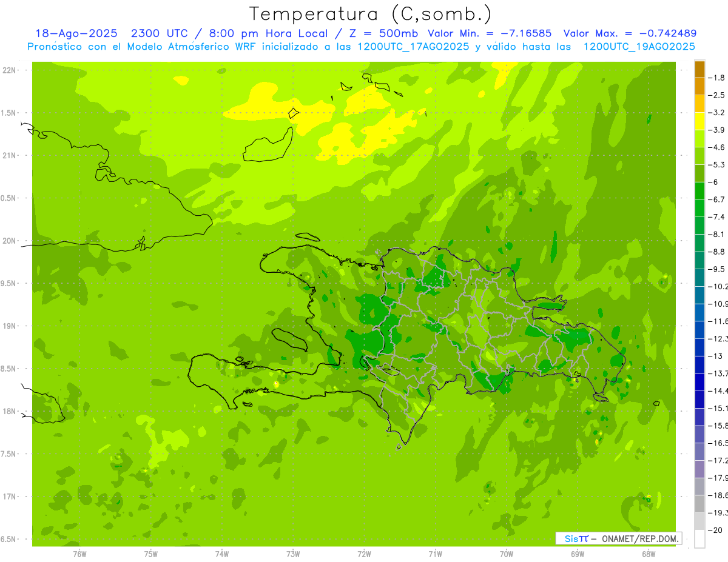Click the '75W' longitude label
Screen dimensions: 728x562
pos(151,554)
